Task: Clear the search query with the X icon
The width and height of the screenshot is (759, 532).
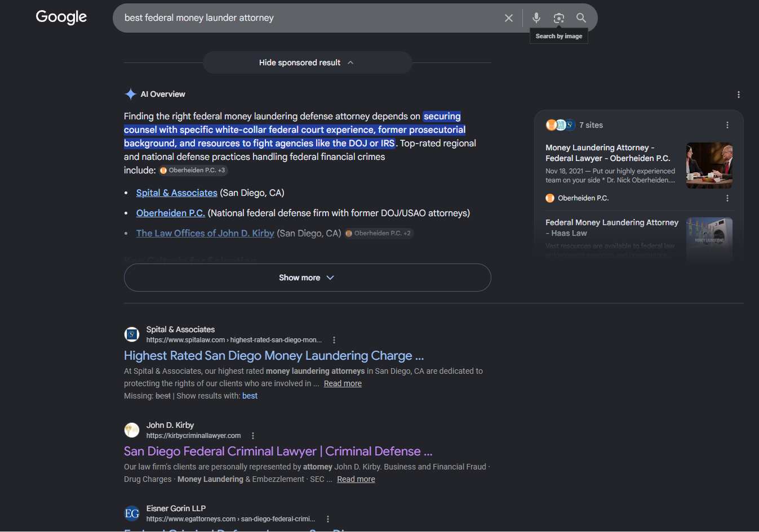Action: (509, 18)
